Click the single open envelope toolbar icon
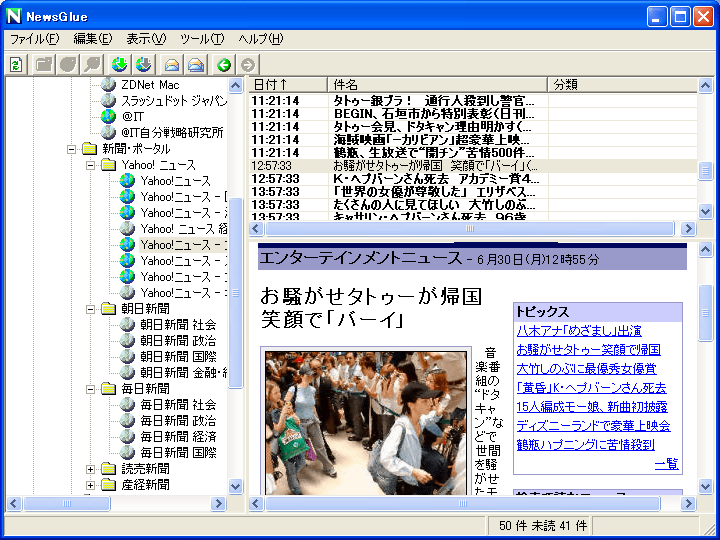The image size is (720, 540). tap(172, 65)
